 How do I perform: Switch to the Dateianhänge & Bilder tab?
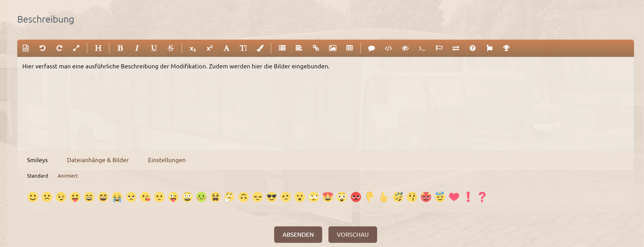(98, 160)
